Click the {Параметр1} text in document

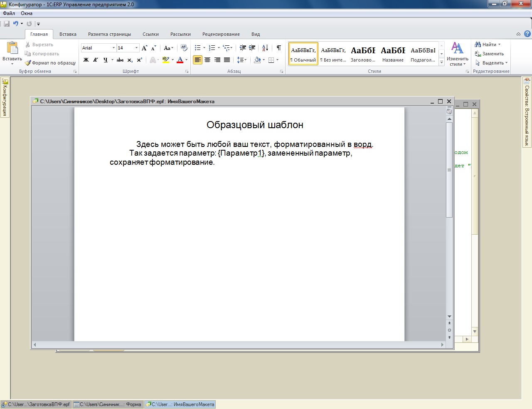(241, 153)
